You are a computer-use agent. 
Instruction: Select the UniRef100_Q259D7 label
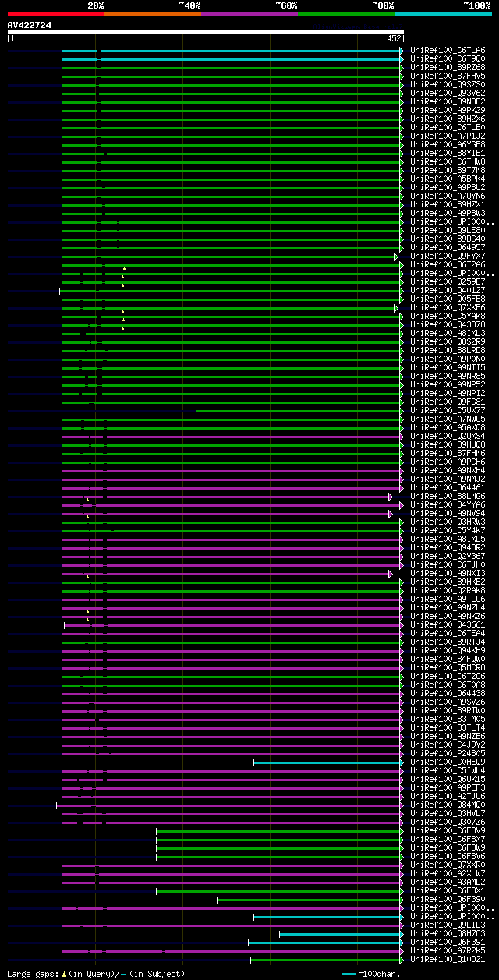(448, 281)
